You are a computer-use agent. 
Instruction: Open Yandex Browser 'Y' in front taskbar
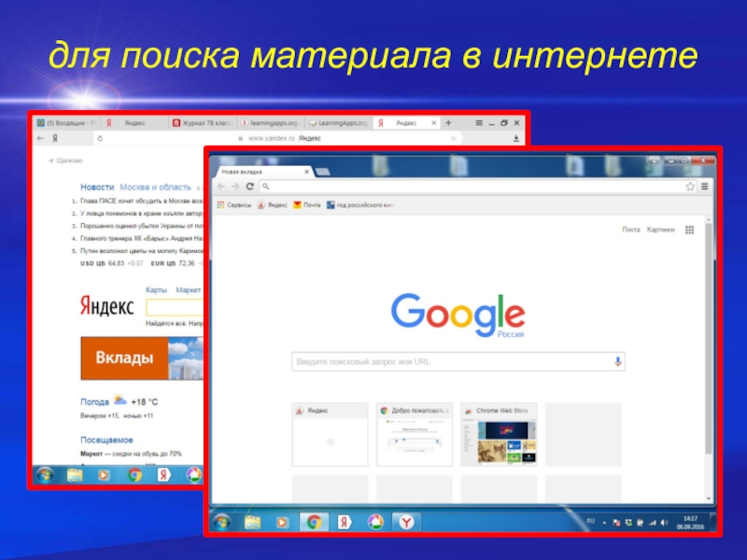coord(406,523)
